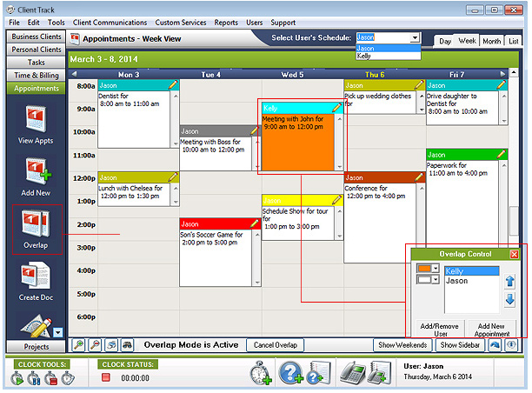The image size is (532, 393).
Task: Click the blue back arrow icon near Show Sidebar
Action: point(495,345)
